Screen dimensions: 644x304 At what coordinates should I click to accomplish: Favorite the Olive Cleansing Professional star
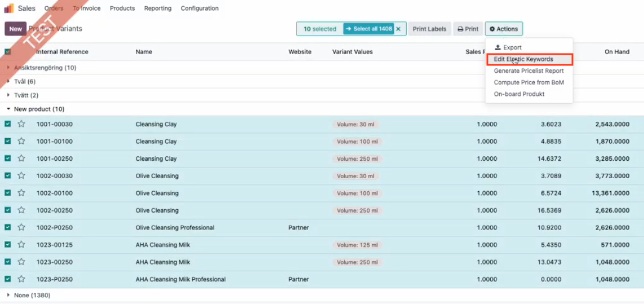[21, 228]
